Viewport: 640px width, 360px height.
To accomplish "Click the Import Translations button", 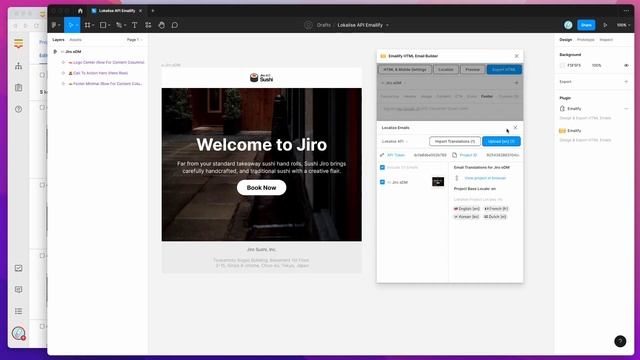I will (x=455, y=141).
